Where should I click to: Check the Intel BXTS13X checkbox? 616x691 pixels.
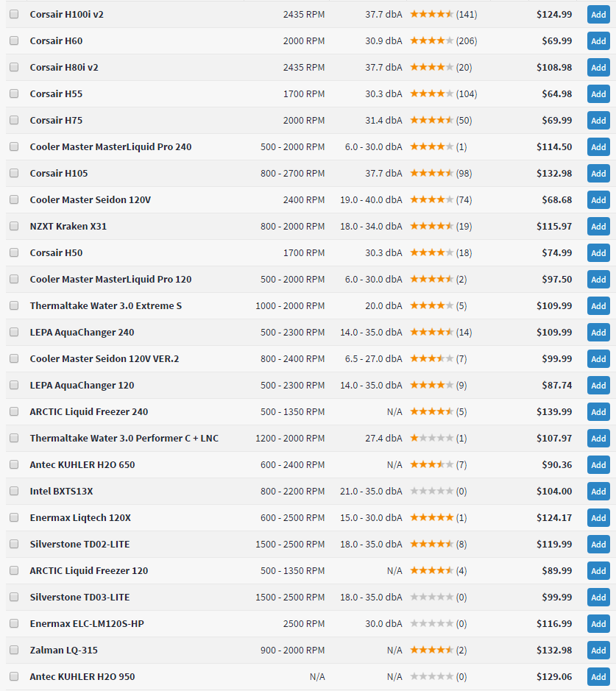[x=14, y=491]
